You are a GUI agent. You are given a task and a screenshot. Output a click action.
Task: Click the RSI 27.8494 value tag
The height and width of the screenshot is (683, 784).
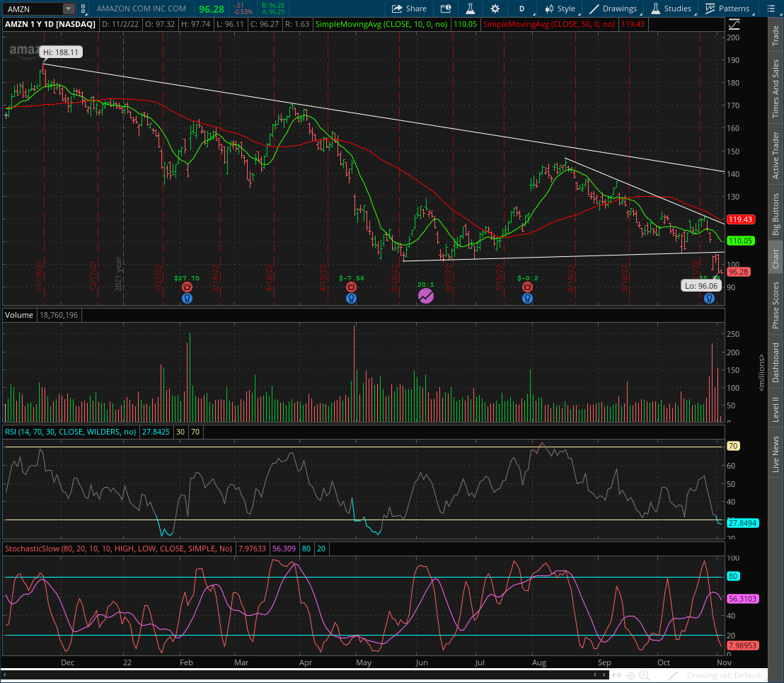742,523
